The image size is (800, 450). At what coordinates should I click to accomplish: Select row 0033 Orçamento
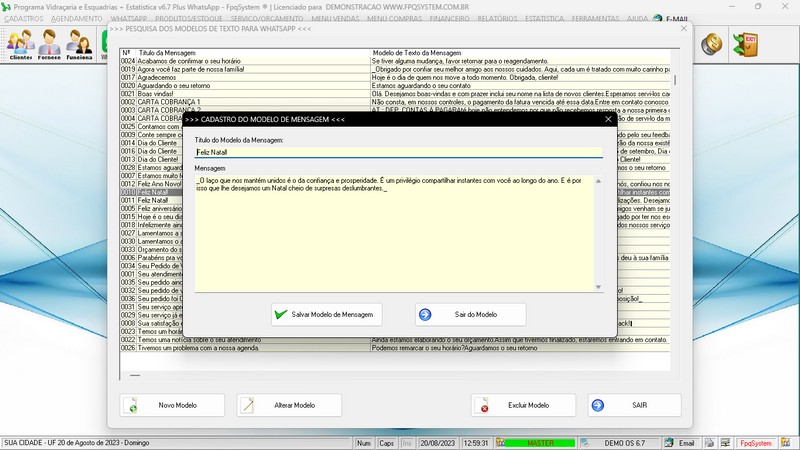click(x=151, y=249)
